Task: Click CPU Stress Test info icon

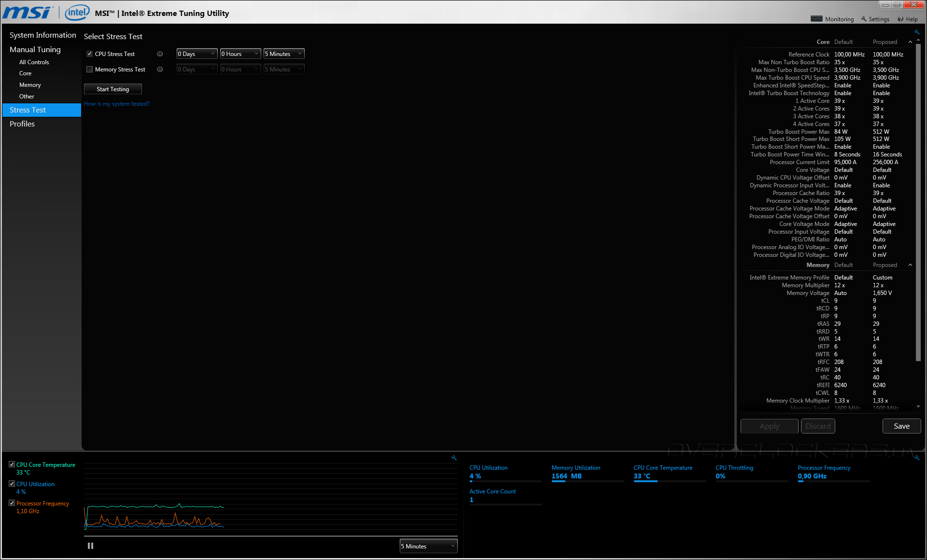Action: click(160, 54)
